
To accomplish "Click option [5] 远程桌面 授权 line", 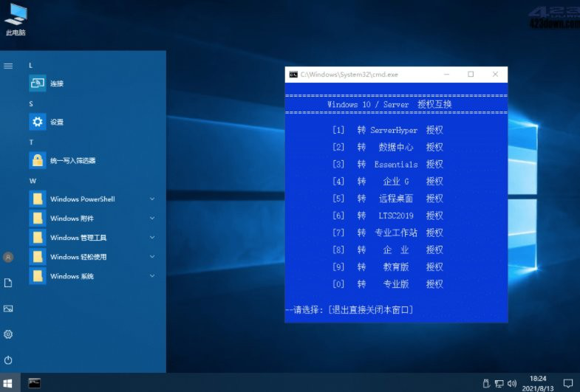I will (388, 199).
